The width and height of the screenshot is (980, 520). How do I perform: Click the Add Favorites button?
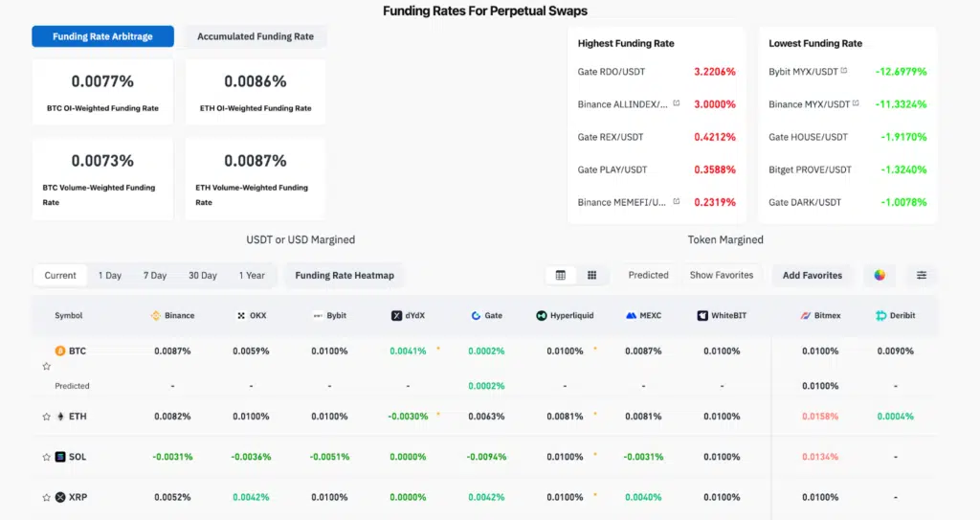coord(813,275)
